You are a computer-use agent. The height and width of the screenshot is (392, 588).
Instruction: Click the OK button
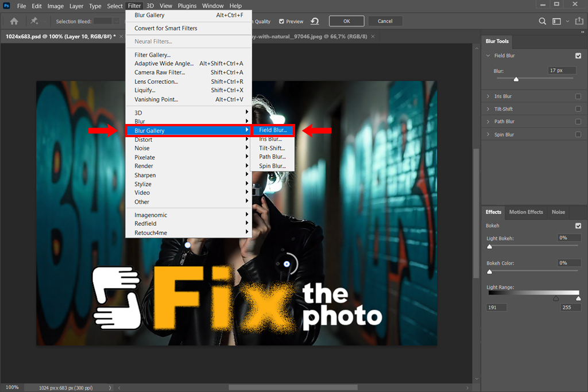pos(346,21)
